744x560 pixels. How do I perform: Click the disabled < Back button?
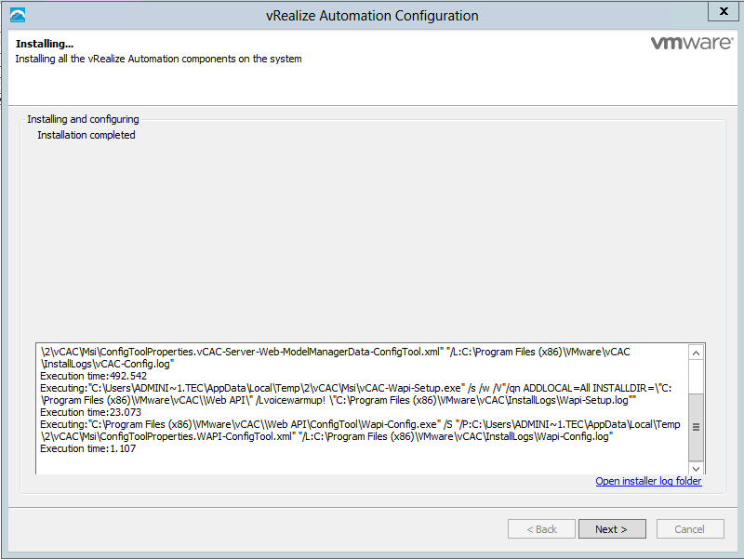pos(541,529)
